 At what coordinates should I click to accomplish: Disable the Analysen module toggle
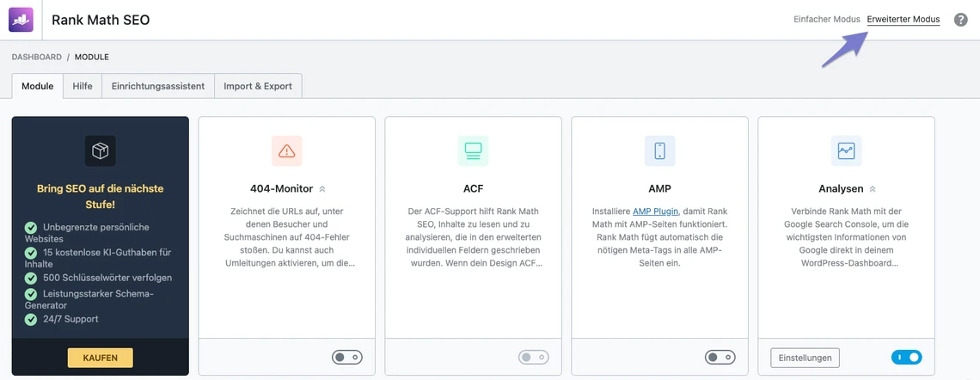click(x=906, y=357)
